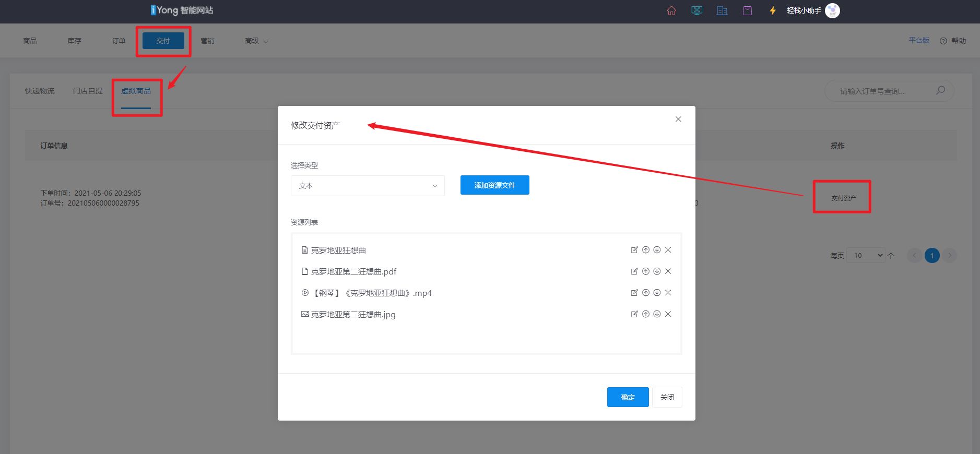
Task: Move 克罗地亚第二狂想曲.jpg down in list
Action: tap(657, 314)
